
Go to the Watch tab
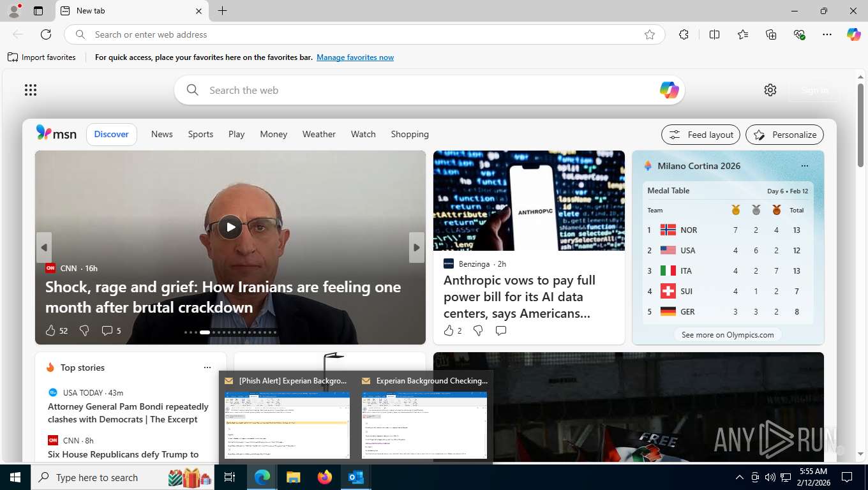(363, 134)
